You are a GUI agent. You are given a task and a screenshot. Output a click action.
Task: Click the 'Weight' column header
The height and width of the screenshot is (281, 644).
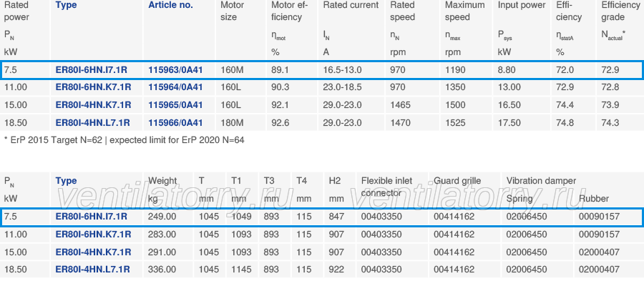(162, 181)
